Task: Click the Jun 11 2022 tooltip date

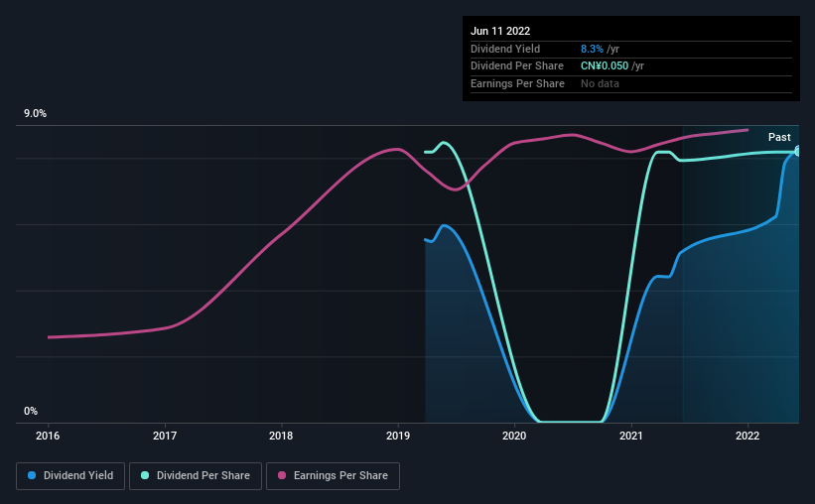Action: 500,31
